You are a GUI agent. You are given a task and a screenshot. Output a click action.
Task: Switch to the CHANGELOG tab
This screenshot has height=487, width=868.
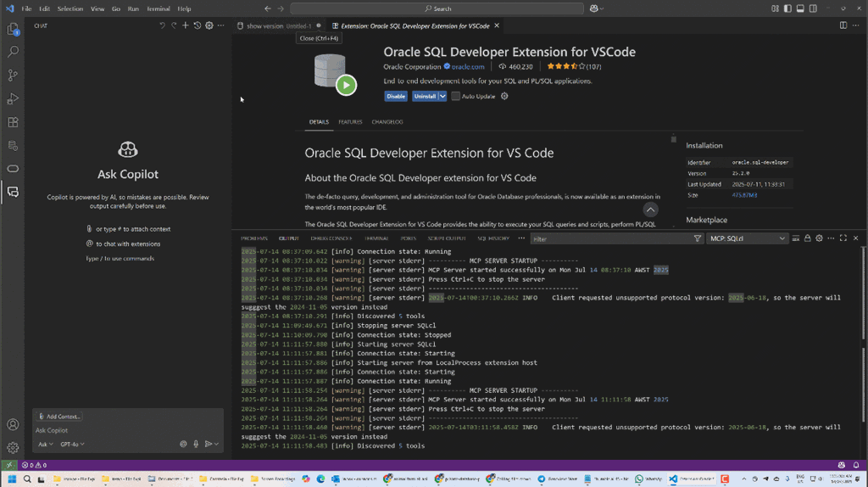pyautogui.click(x=387, y=122)
